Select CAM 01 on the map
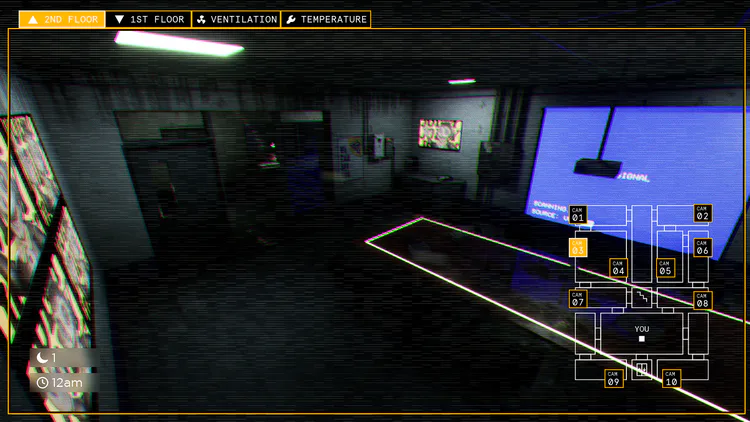Viewport: 750px width, 422px height. (578, 214)
